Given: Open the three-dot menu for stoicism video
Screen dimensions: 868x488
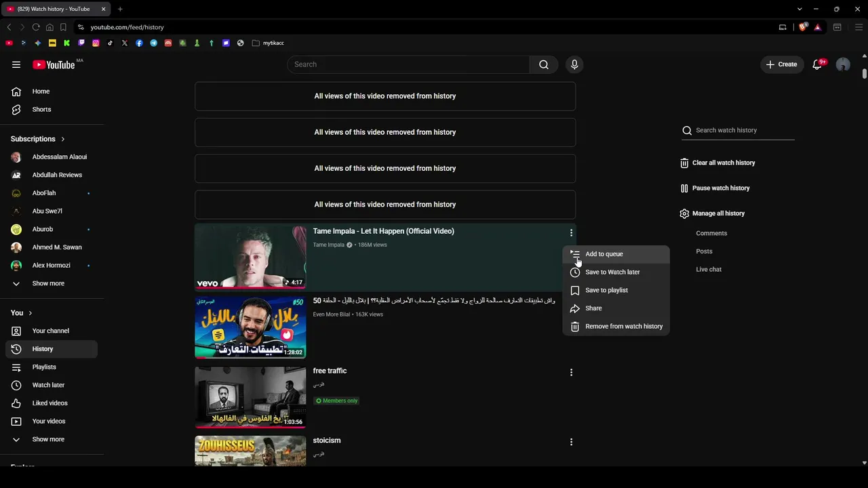Looking at the screenshot, I should coord(571,442).
